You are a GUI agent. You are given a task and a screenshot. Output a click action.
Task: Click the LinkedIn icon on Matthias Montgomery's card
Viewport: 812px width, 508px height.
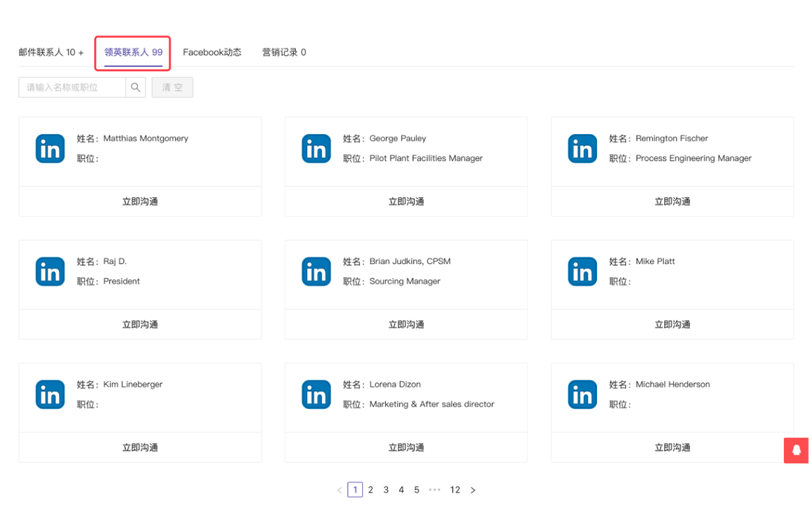click(x=49, y=148)
